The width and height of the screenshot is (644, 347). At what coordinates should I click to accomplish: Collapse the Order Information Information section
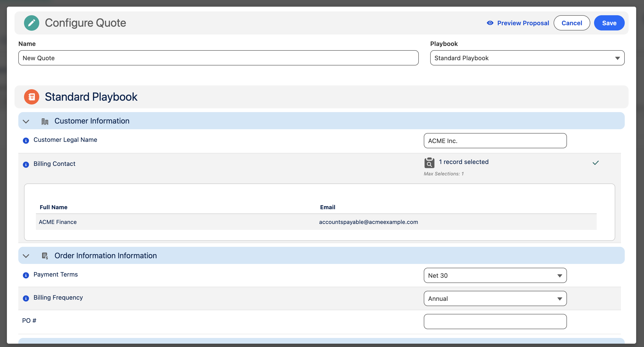pos(26,256)
